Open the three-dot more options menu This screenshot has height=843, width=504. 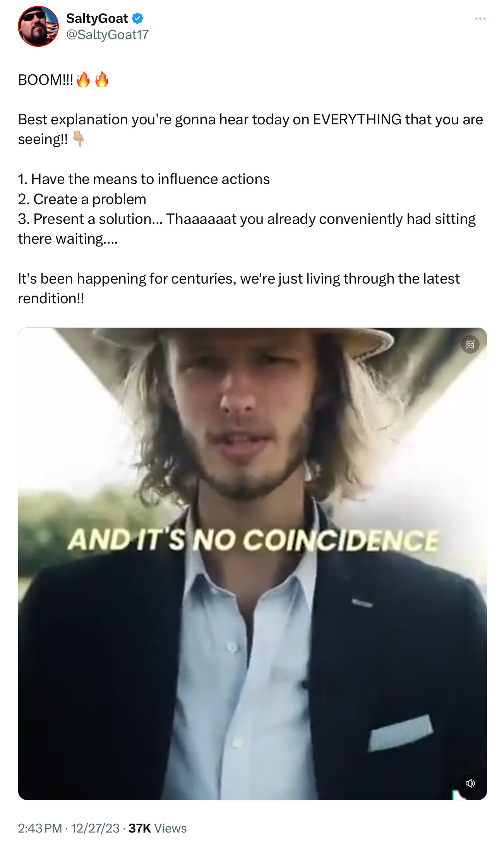pos(480,19)
